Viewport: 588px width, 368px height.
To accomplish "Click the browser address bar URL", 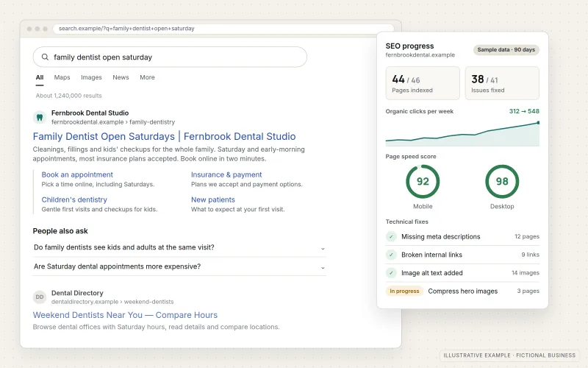I will [x=223, y=29].
